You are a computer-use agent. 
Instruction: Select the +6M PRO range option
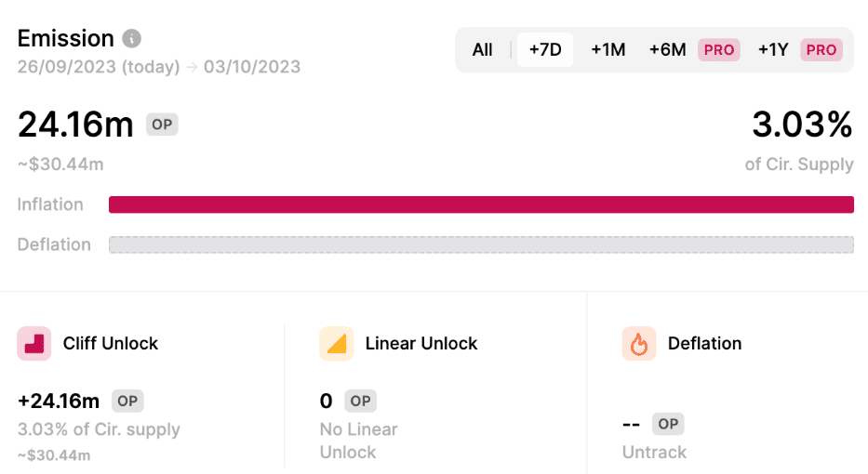pyautogui.click(x=693, y=50)
